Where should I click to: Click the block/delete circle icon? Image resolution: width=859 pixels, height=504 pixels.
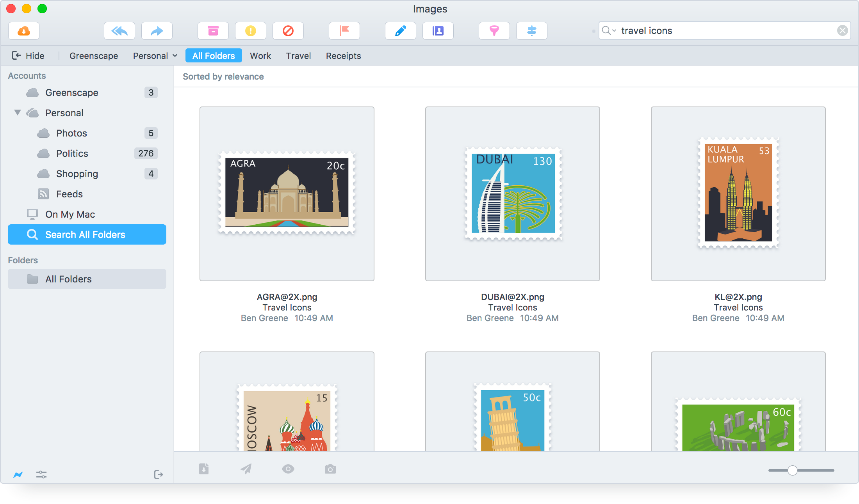pyautogui.click(x=288, y=31)
